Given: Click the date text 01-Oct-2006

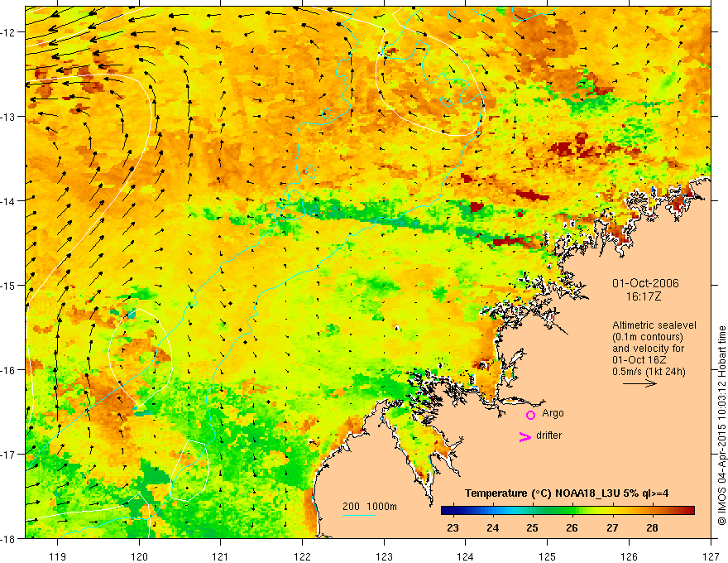Looking at the screenshot, I should [645, 283].
